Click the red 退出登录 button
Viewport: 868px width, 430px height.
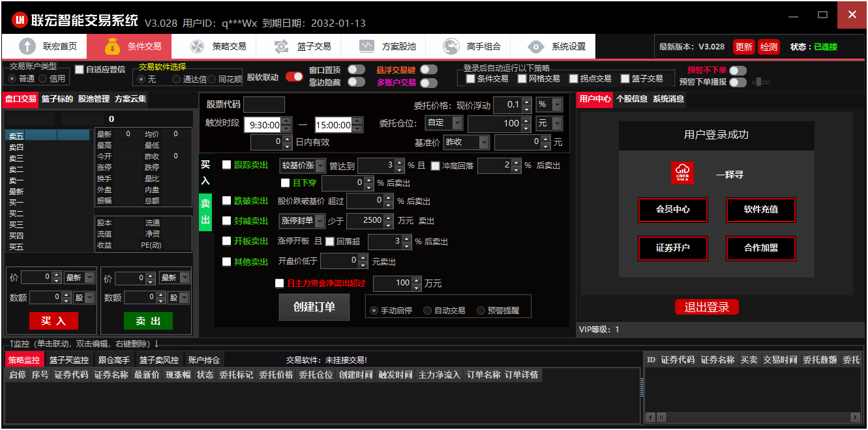click(706, 308)
